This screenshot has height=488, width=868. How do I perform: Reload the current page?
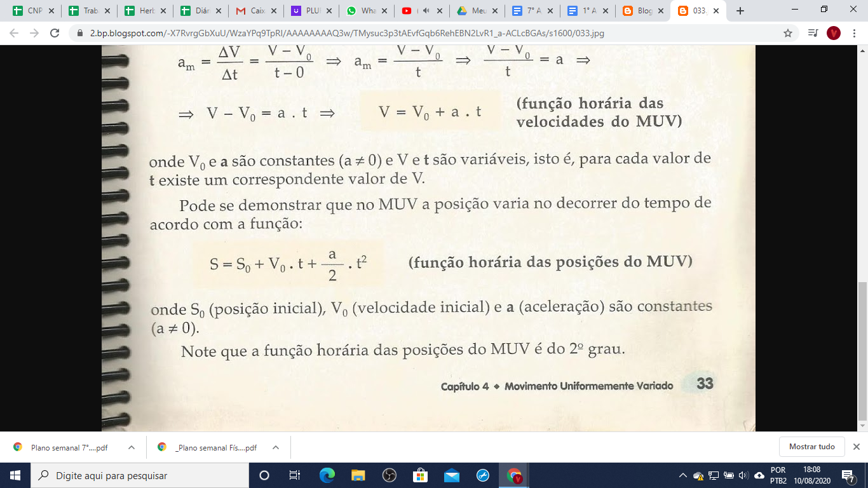[55, 33]
